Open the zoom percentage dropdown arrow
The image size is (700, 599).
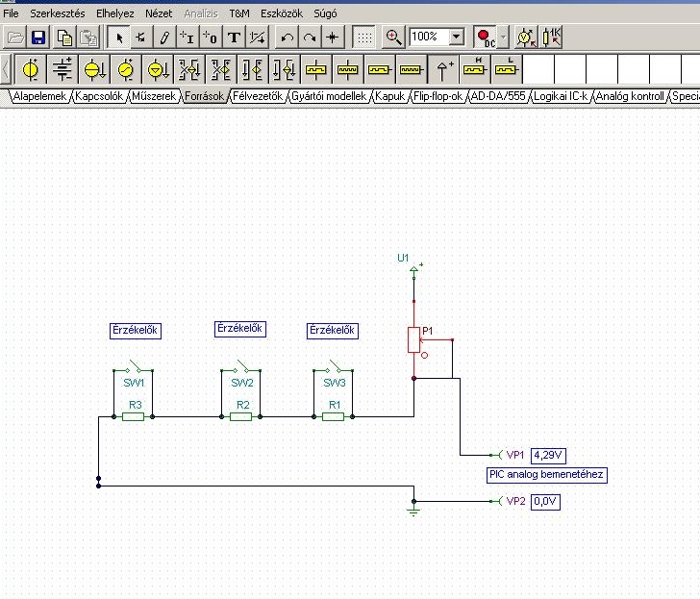point(456,37)
